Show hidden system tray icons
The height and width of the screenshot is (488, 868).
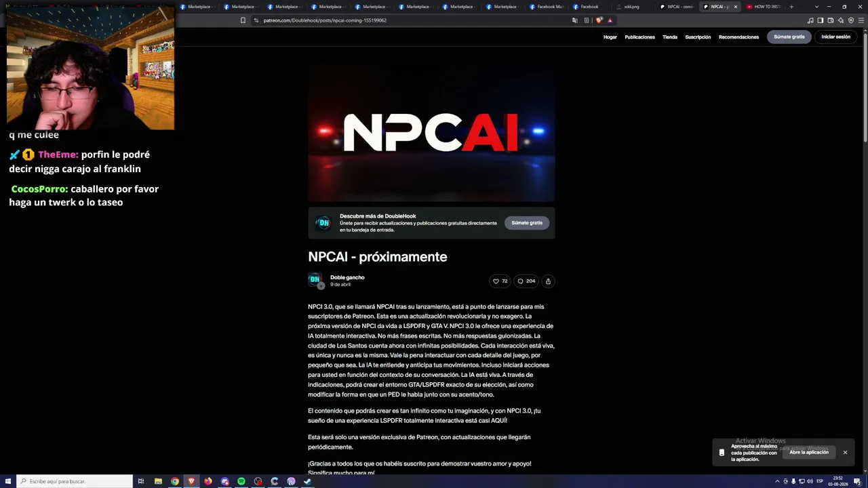(777, 481)
